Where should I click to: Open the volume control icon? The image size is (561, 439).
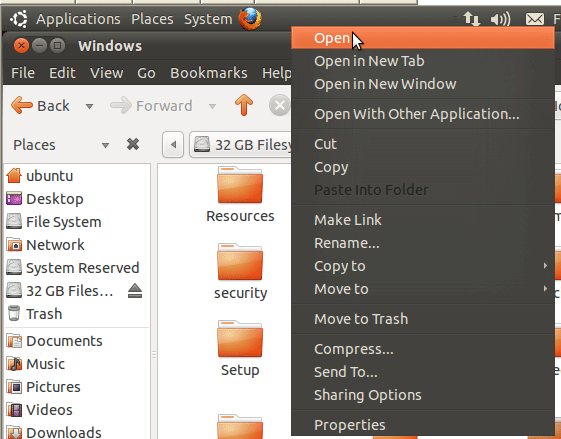(500, 19)
